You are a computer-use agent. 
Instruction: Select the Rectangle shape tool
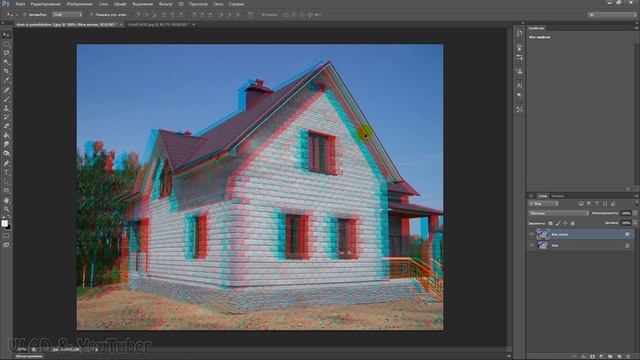pyautogui.click(x=6, y=191)
